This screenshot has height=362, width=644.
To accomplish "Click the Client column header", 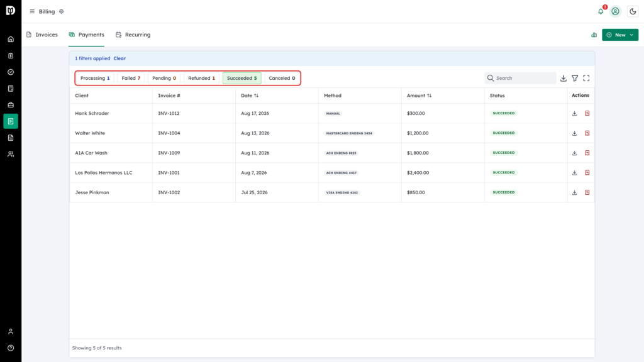I will coord(82,96).
